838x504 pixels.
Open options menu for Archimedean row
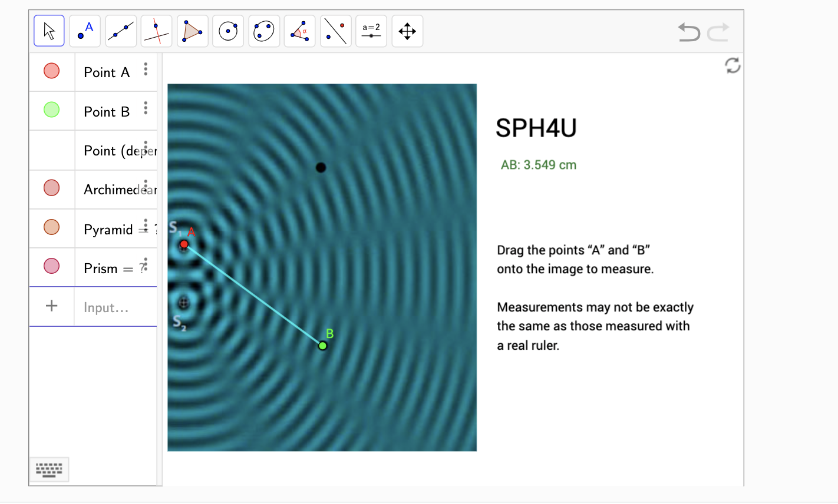point(146,187)
